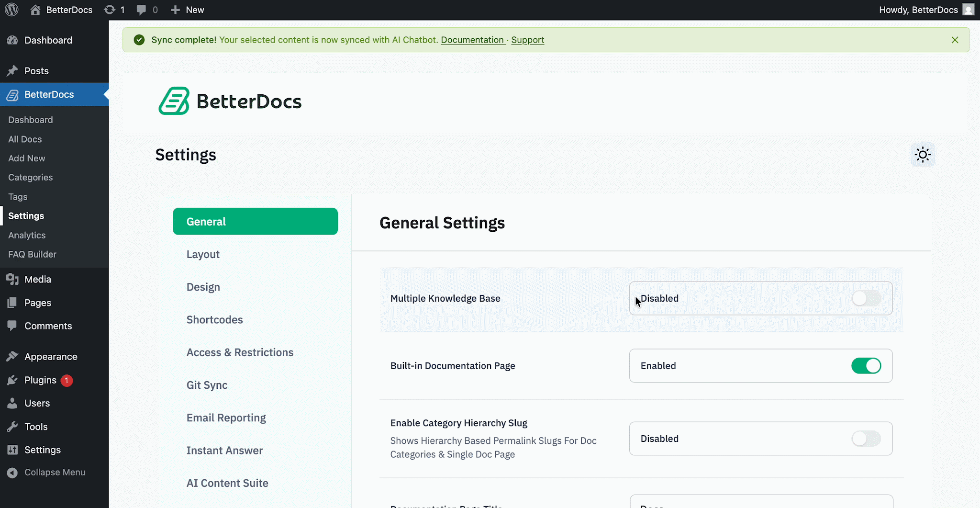Click the General Settings heading
The height and width of the screenshot is (508, 980).
pyautogui.click(x=442, y=223)
